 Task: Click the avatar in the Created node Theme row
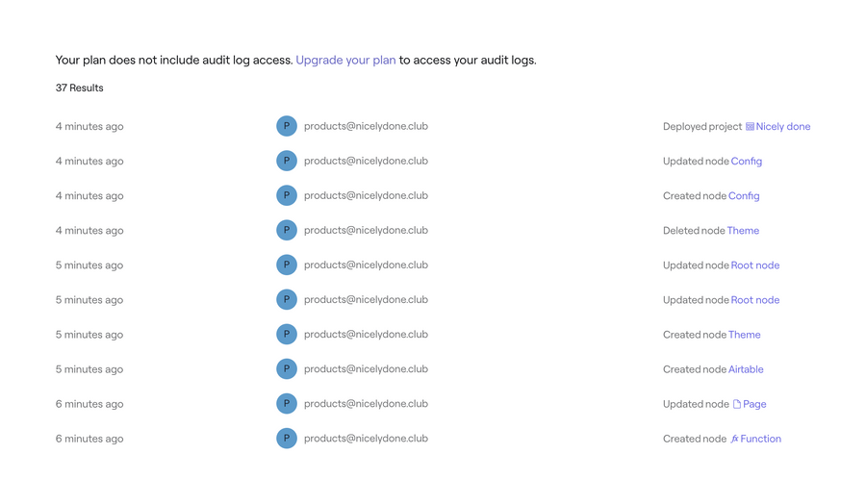(287, 335)
